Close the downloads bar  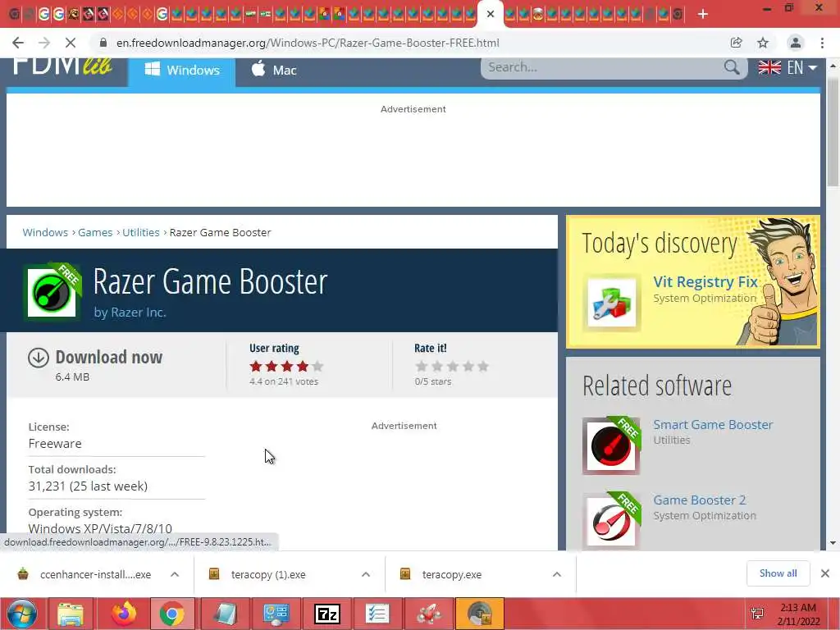tap(825, 573)
